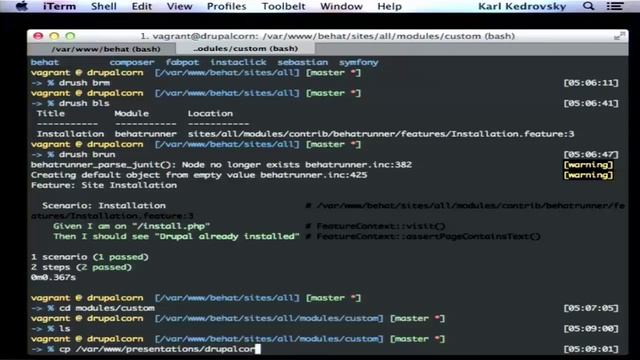Click the timestamp [05:06:11]

(591, 83)
